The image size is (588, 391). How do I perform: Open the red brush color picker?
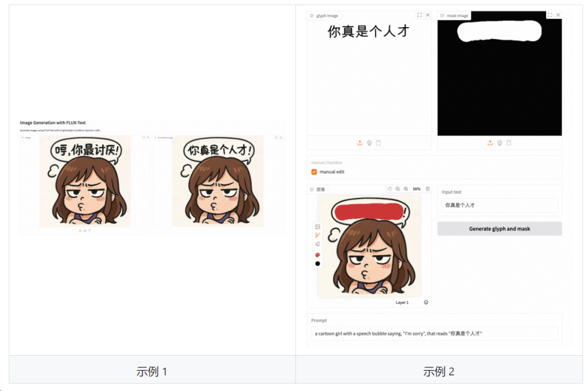click(x=317, y=255)
